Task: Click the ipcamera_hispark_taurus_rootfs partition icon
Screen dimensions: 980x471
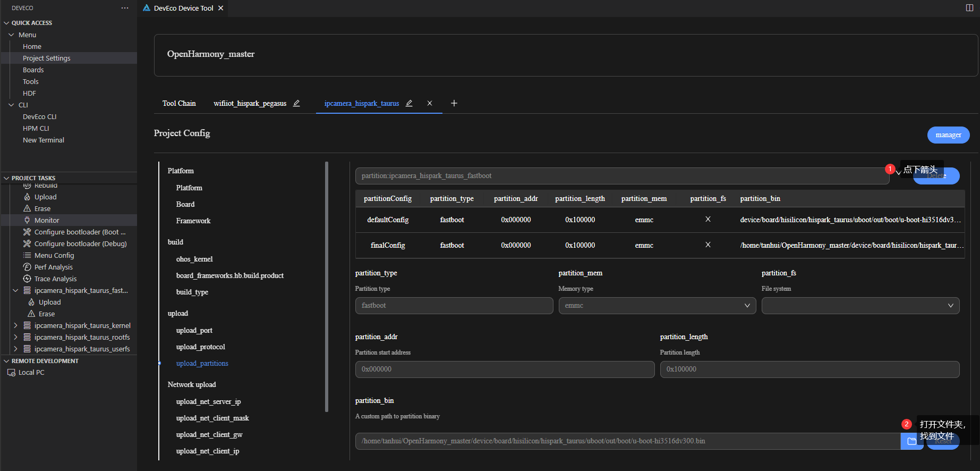Action: tap(27, 337)
